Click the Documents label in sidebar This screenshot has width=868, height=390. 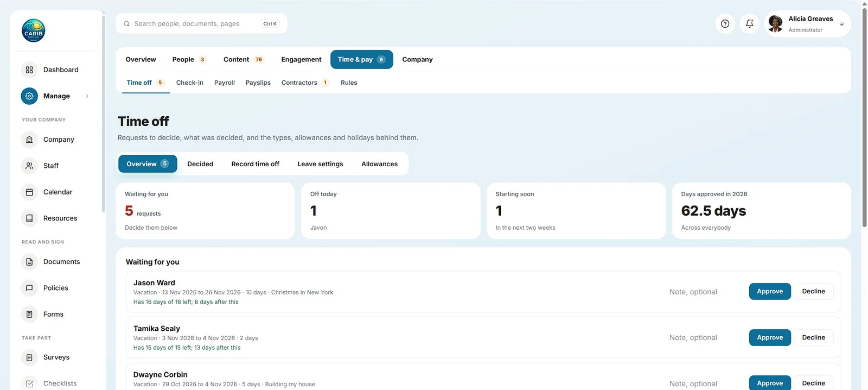click(x=61, y=262)
